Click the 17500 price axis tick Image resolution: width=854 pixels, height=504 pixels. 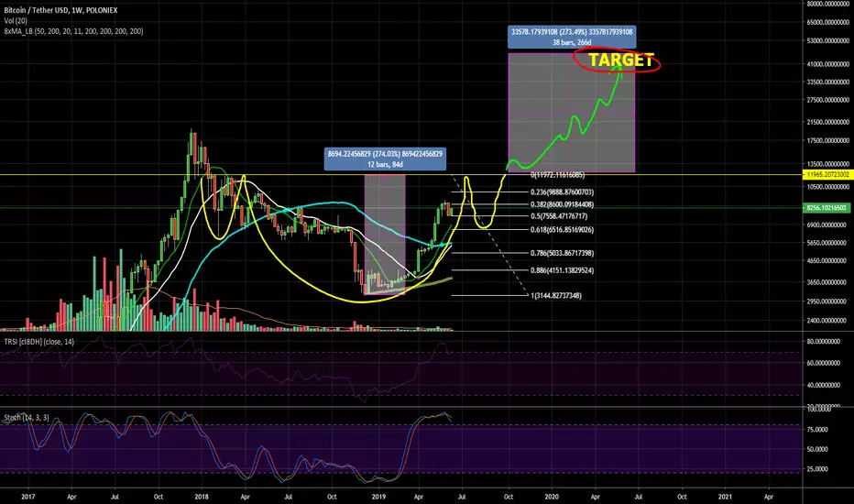[827, 140]
